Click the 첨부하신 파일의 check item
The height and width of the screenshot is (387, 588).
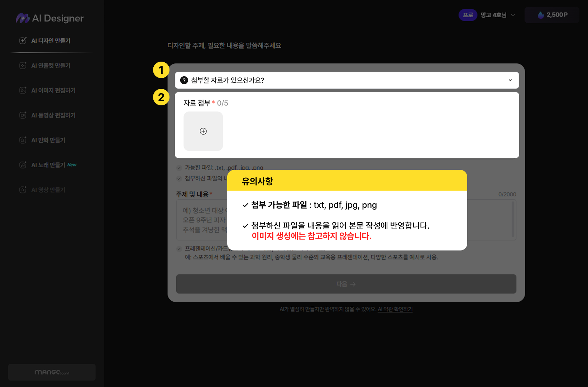[x=202, y=178]
